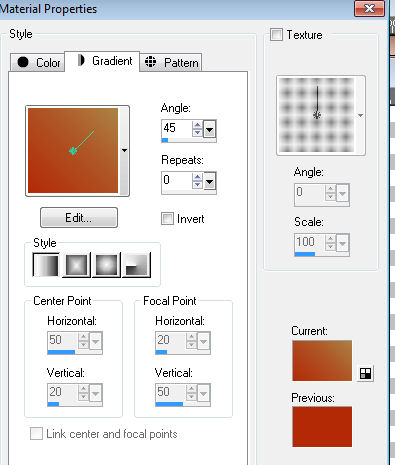395x465 pixels.
Task: Select the Radial gradient style icon
Action: tap(137, 265)
